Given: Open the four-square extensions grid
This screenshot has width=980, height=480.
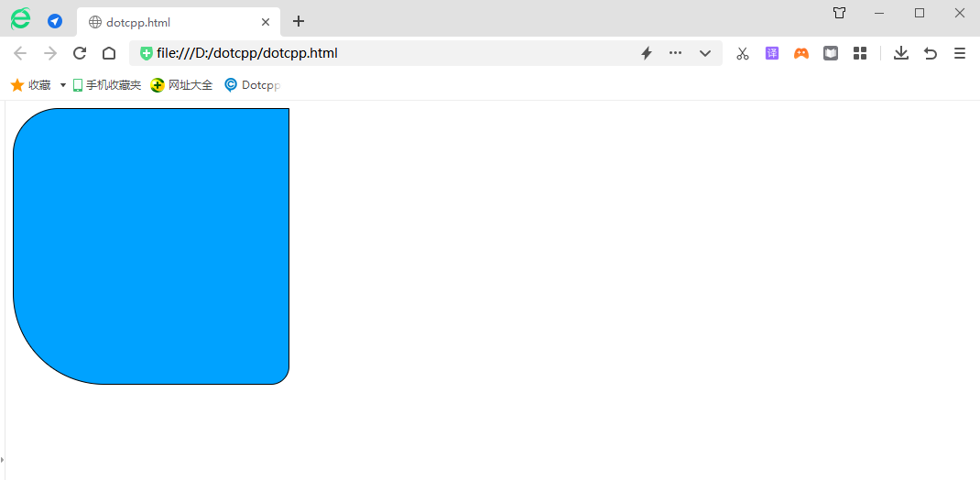Looking at the screenshot, I should pos(860,53).
